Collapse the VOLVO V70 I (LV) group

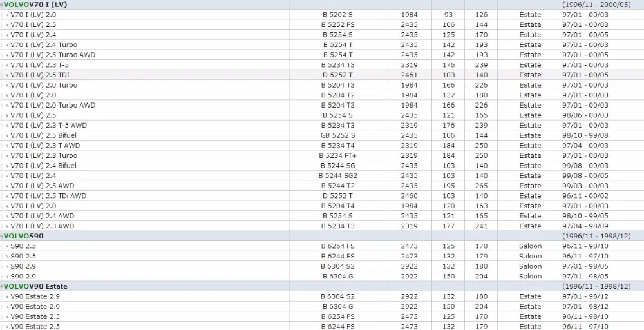click(x=2, y=5)
